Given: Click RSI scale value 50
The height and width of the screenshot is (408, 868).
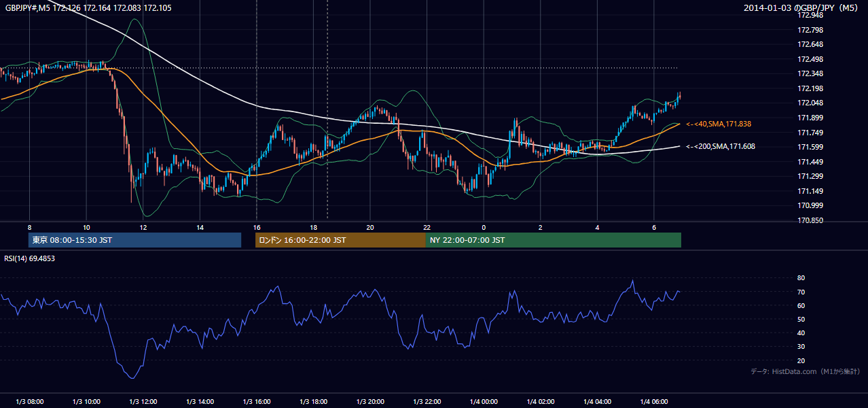Looking at the screenshot, I should pyautogui.click(x=801, y=319).
